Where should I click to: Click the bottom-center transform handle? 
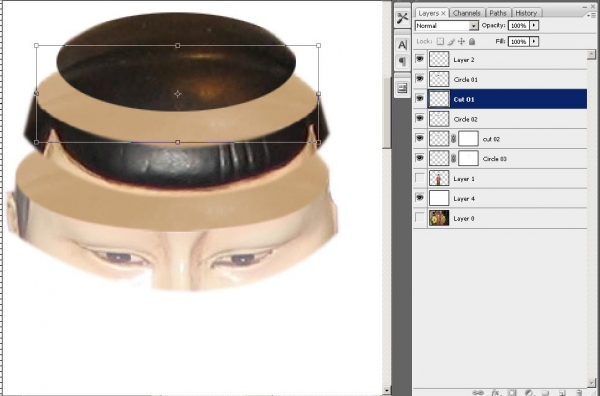click(x=178, y=142)
